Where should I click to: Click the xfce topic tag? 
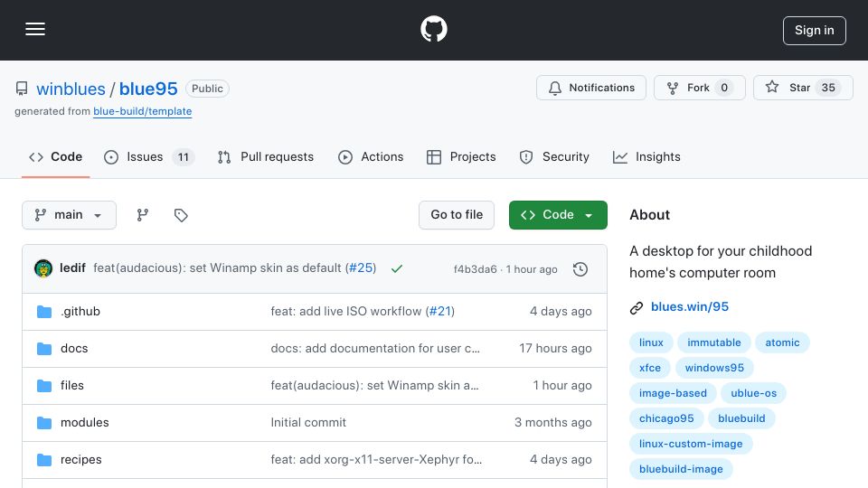[x=650, y=368]
